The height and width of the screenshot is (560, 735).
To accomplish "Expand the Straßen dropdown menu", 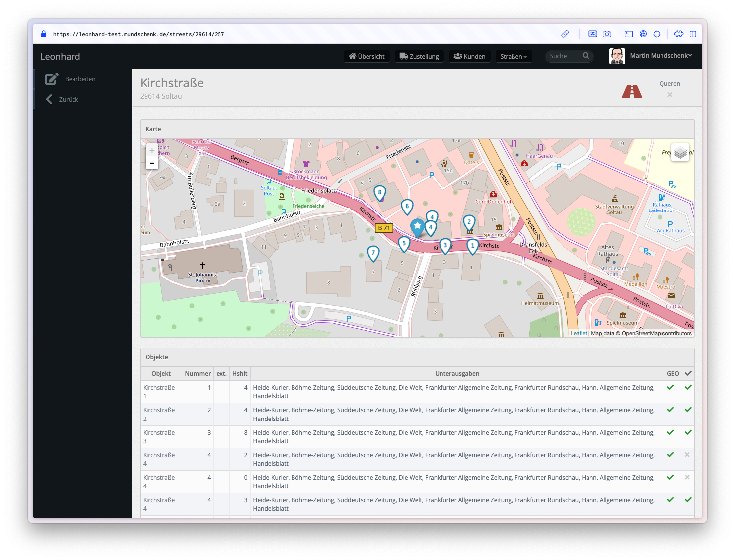I will (x=514, y=56).
